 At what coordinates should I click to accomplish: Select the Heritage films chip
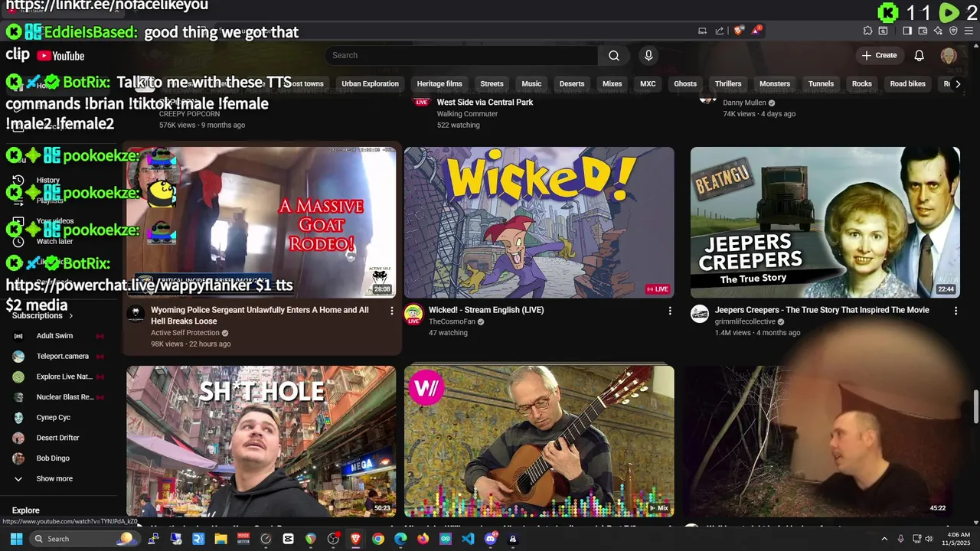439,83
